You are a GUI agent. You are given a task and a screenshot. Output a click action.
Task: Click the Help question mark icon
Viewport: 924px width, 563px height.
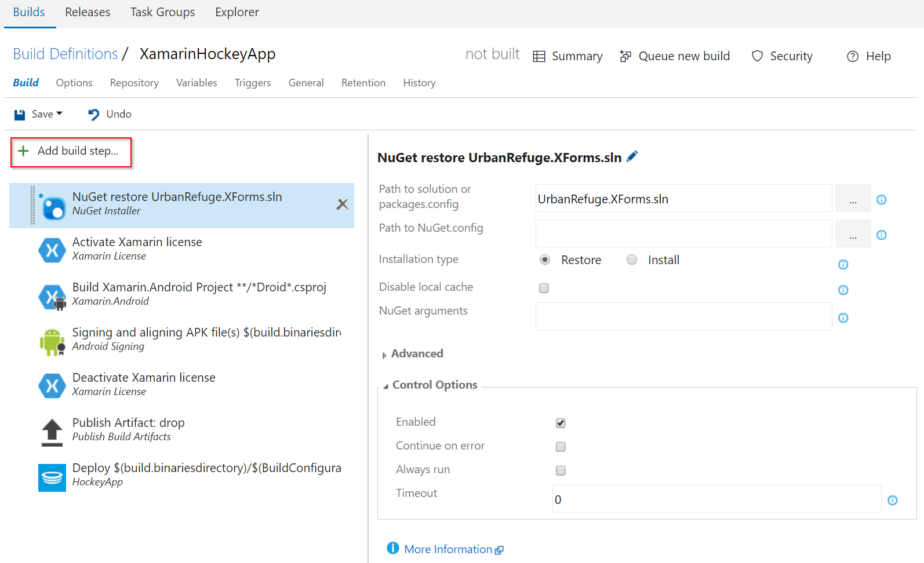point(853,56)
